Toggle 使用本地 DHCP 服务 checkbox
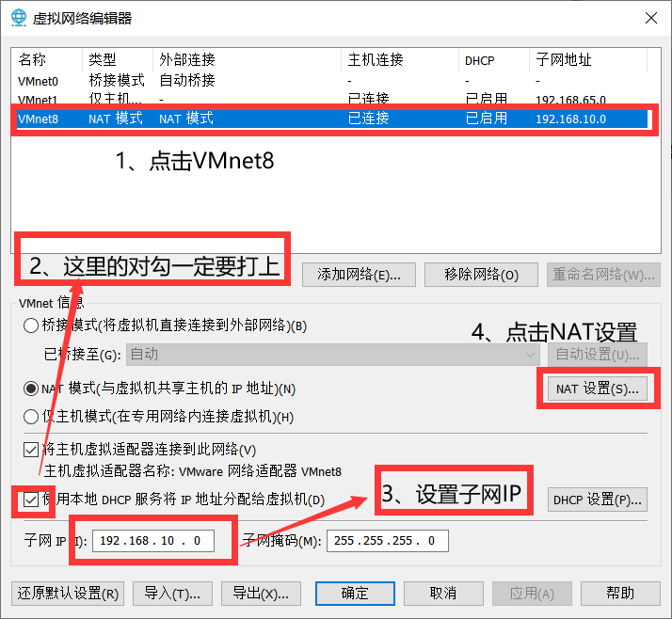This screenshot has width=672, height=619. pyautogui.click(x=31, y=500)
